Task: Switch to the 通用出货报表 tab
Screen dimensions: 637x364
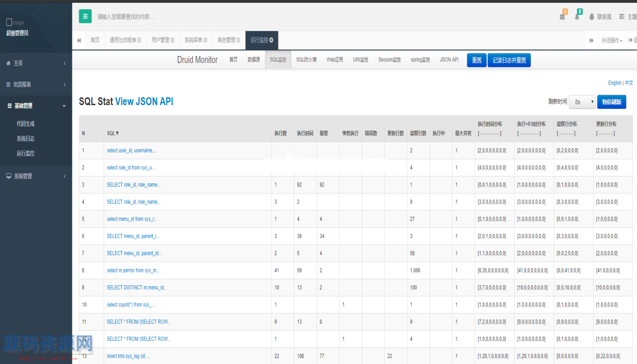Action: pos(123,40)
